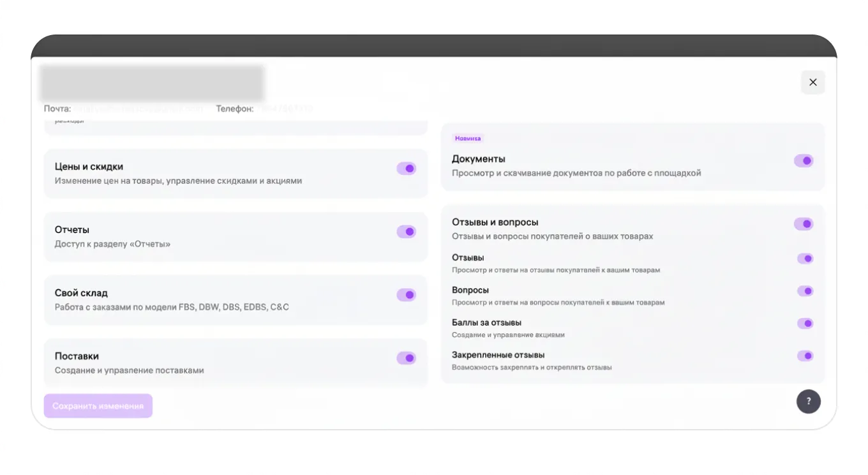Open the help question mark button
Viewport: 868px width, 475px height.
click(808, 402)
